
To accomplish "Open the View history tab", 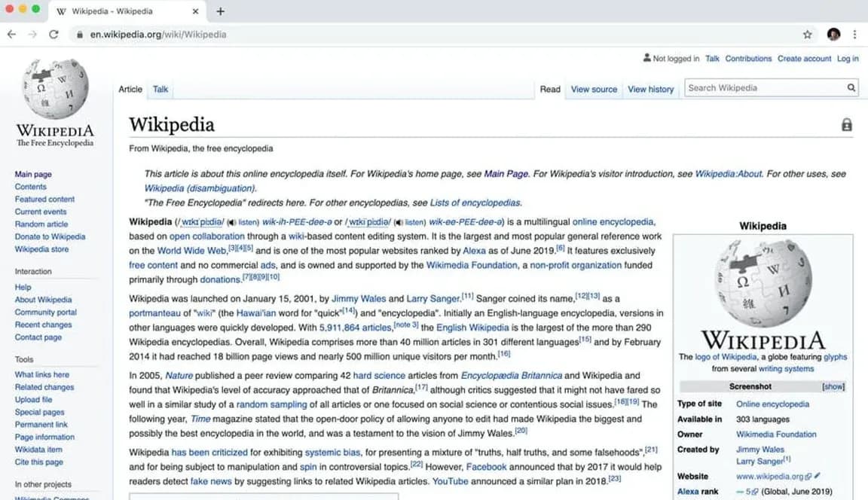I will 650,89.
